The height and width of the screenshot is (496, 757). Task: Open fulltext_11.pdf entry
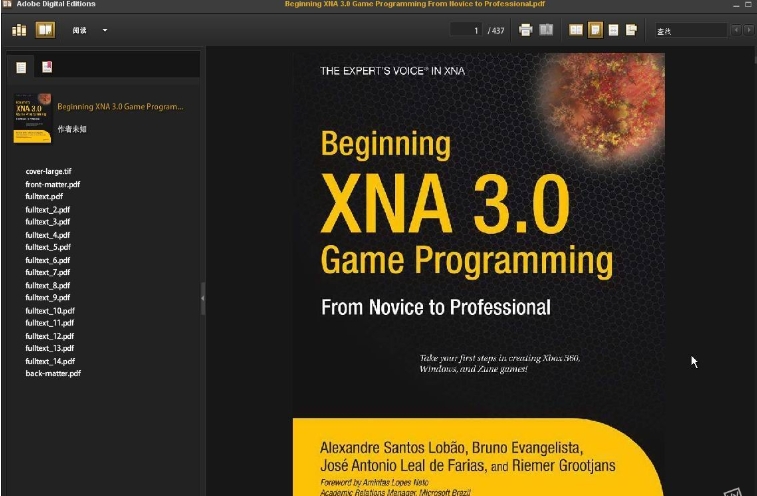[49, 323]
